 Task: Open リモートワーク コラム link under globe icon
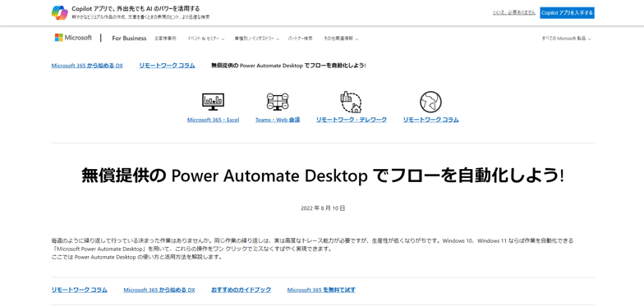430,120
